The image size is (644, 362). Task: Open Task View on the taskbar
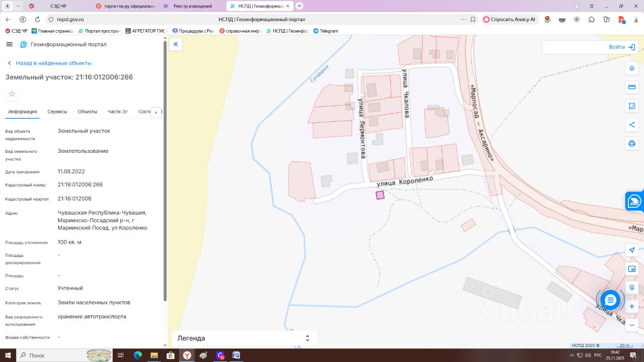point(121,355)
